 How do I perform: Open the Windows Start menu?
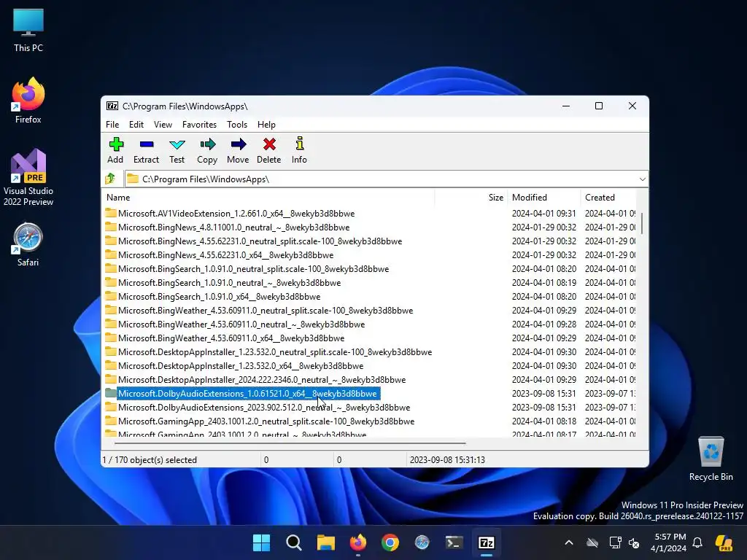point(262,542)
